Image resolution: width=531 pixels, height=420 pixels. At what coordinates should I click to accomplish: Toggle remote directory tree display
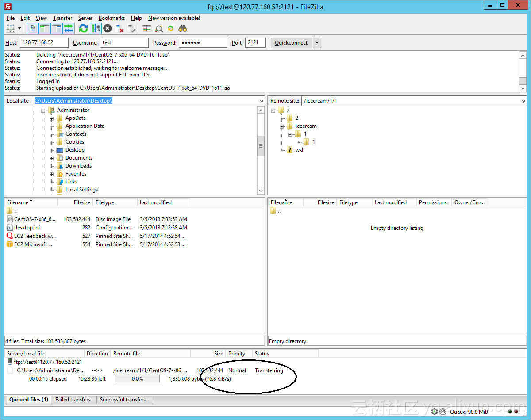[x=57, y=29]
